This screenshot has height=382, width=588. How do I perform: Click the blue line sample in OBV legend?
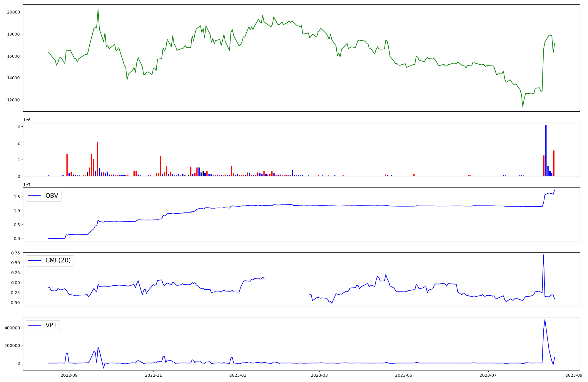point(35,196)
